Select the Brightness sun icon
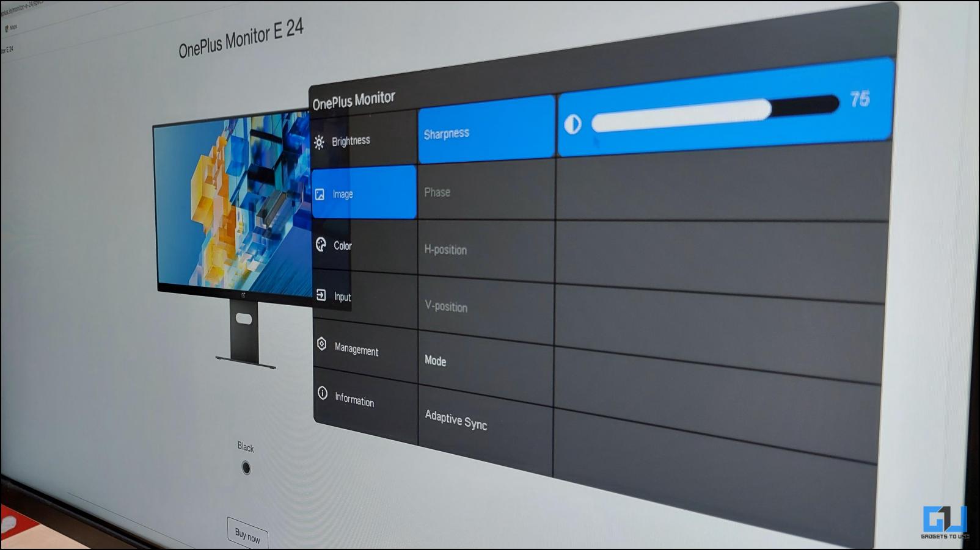The image size is (980, 550). 319,143
